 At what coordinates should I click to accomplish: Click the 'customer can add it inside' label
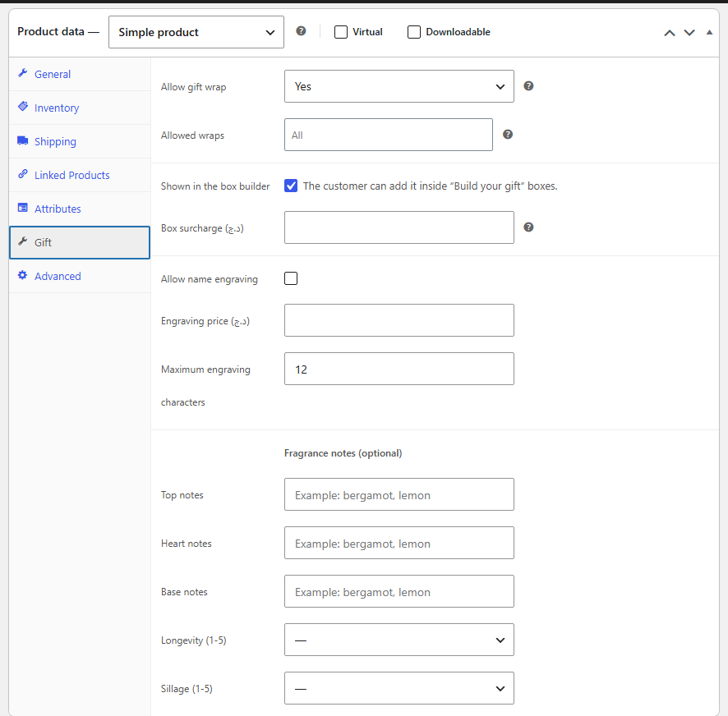click(430, 186)
